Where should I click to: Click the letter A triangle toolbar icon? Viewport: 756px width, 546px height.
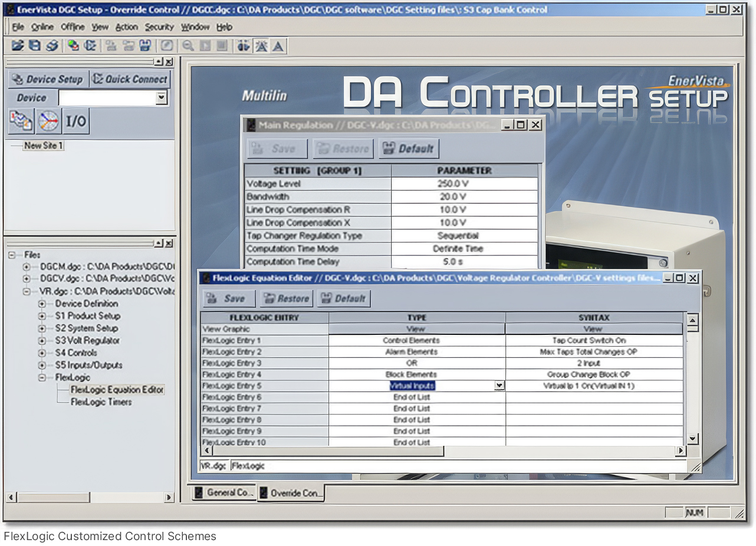pyautogui.click(x=278, y=45)
